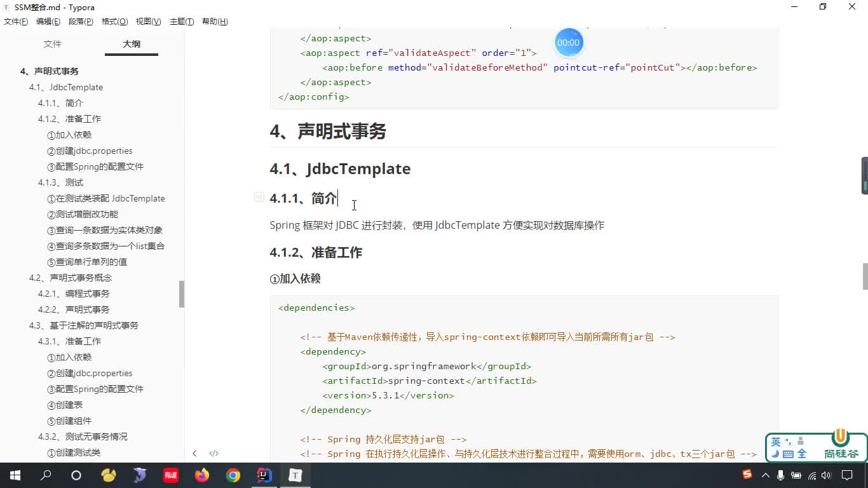Open the notification action center
The height and width of the screenshot is (488, 868).
click(x=847, y=475)
